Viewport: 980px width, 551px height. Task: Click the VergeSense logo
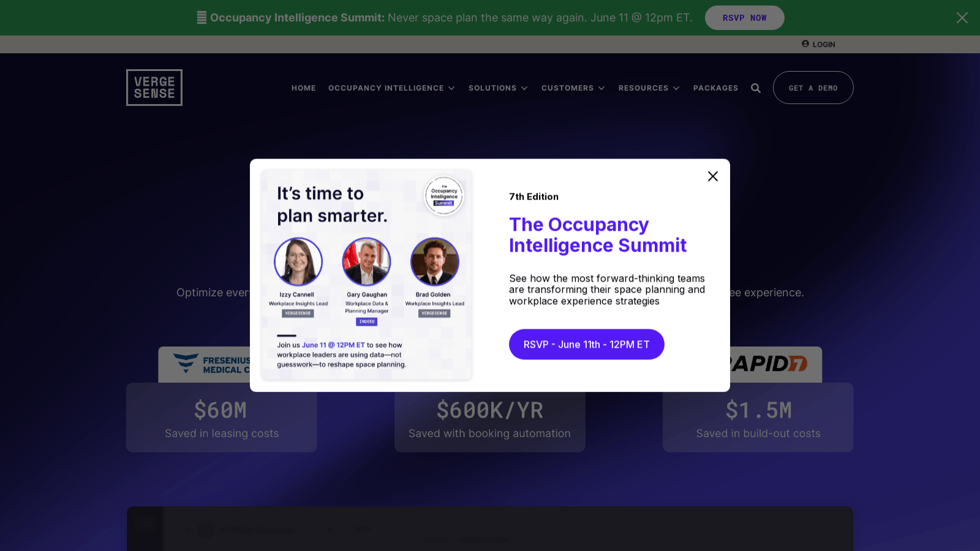(154, 88)
